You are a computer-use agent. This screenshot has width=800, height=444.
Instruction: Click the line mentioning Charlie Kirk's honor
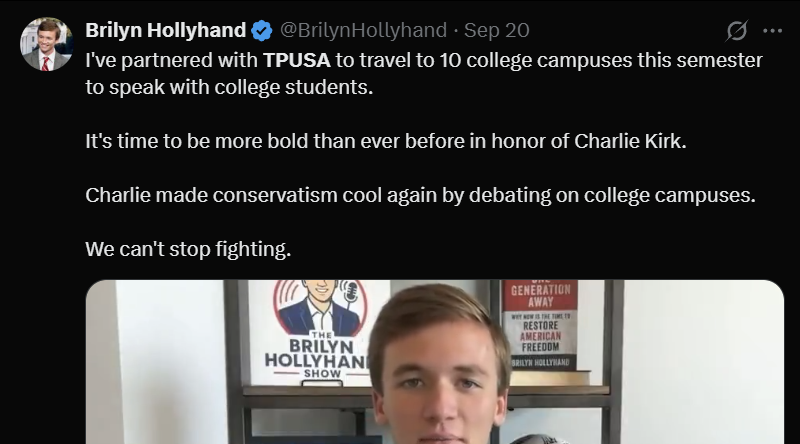point(387,140)
